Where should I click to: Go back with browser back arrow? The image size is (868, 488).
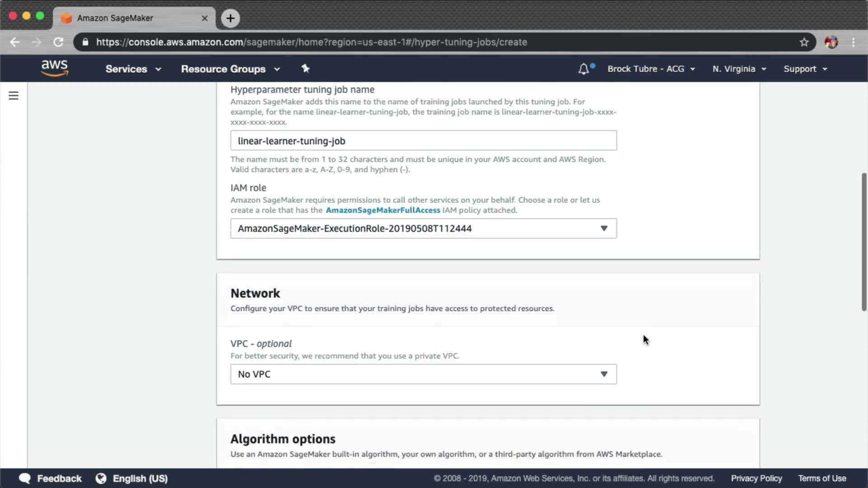pos(15,42)
